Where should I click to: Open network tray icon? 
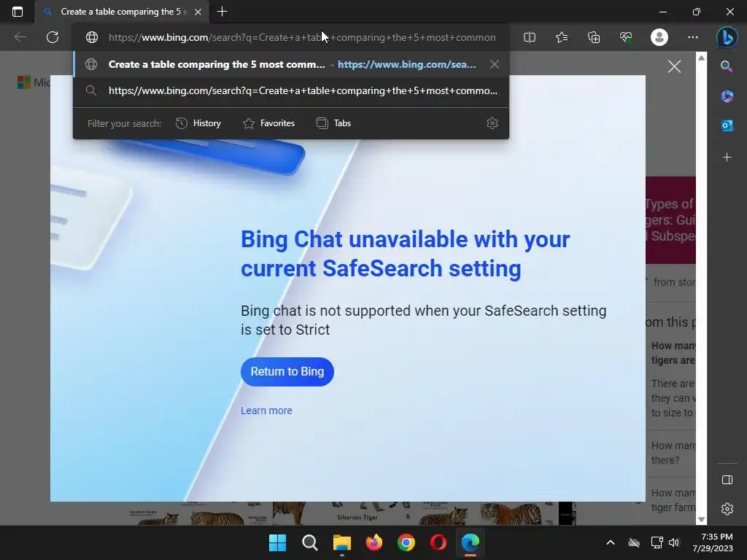[657, 542]
